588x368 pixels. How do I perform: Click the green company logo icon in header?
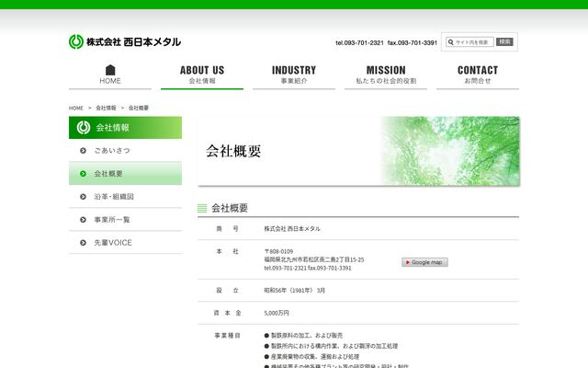pyautogui.click(x=76, y=41)
